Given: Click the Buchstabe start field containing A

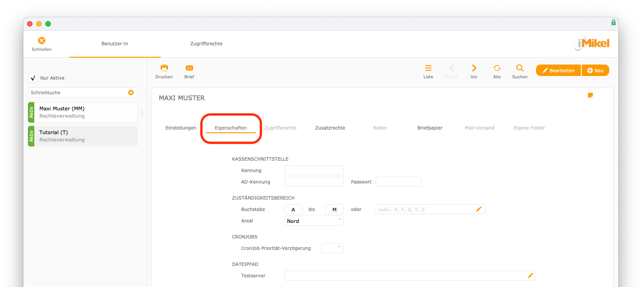Looking at the screenshot, I should (293, 209).
